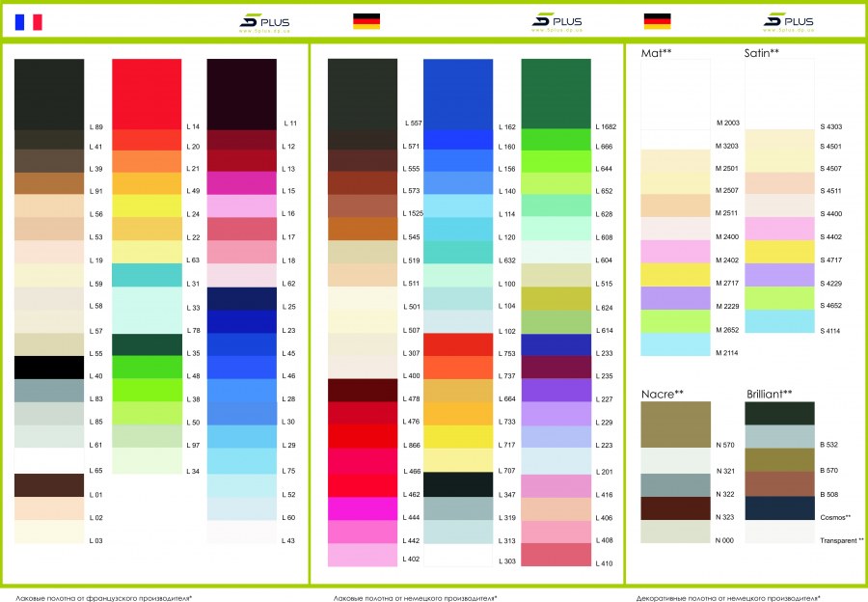The width and height of the screenshot is (868, 602).
Task: Click the Nacre** section heading
Action: pyautogui.click(x=662, y=394)
